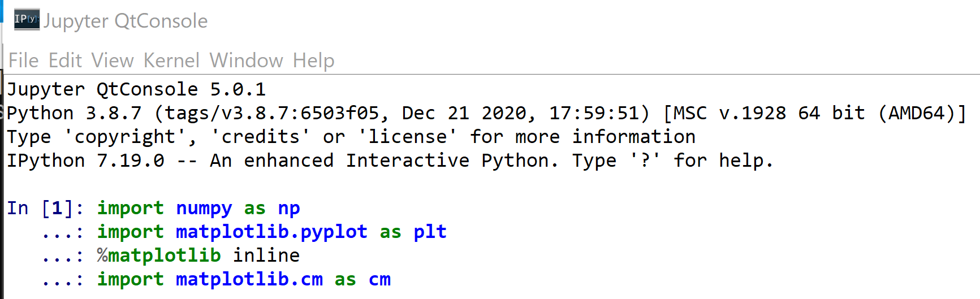This screenshot has height=299, width=980.
Task: Click the In [1] prompt label
Action: (45, 209)
